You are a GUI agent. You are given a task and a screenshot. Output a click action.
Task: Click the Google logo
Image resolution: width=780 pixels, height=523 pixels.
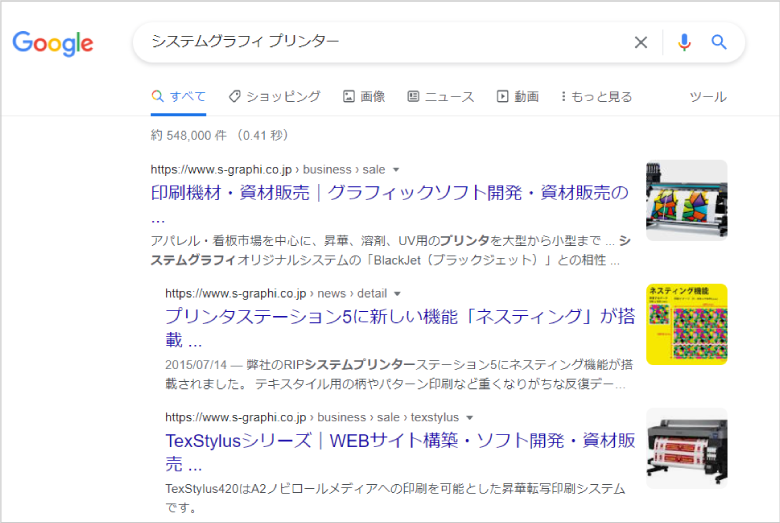pos(53,44)
